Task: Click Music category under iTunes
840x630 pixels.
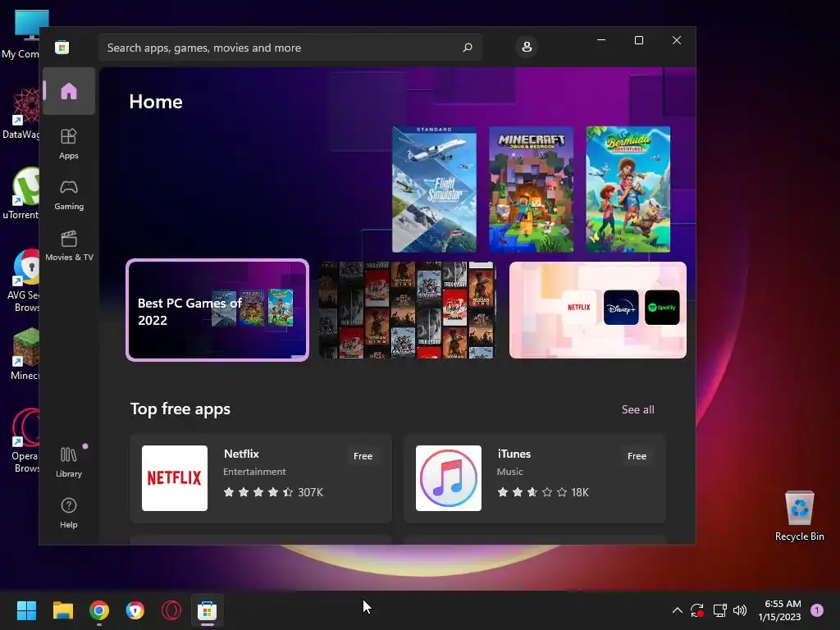Action: click(509, 472)
